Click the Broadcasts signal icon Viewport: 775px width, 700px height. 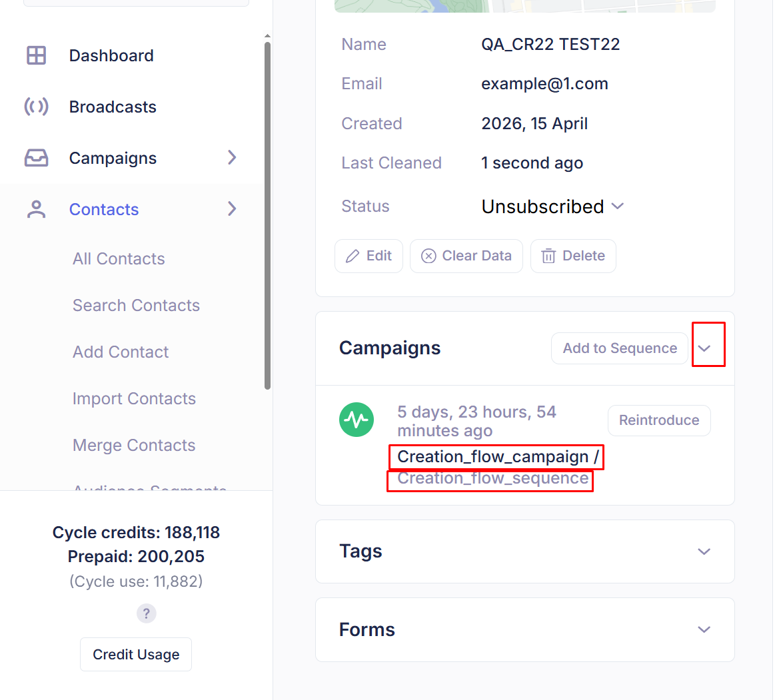click(36, 107)
